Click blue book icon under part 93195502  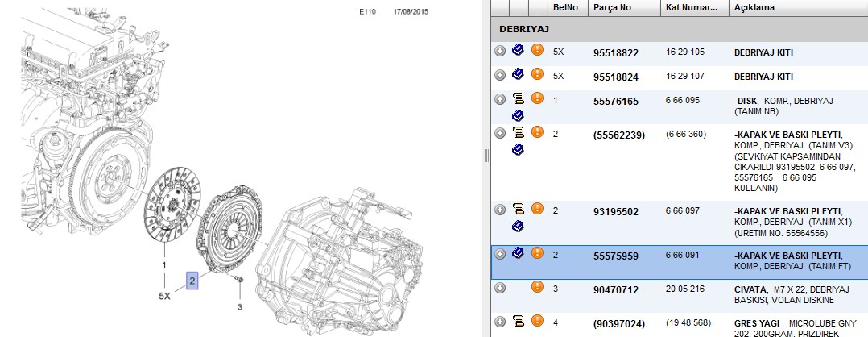pos(518,226)
